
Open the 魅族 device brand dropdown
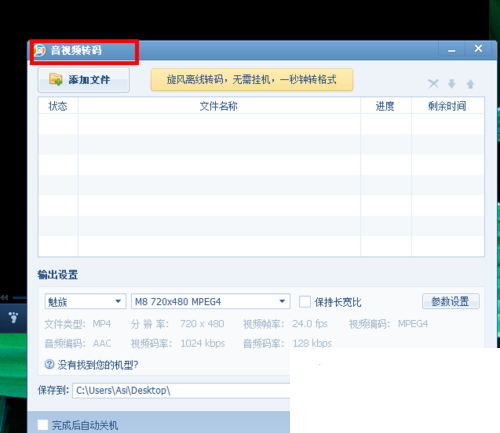click(x=85, y=301)
